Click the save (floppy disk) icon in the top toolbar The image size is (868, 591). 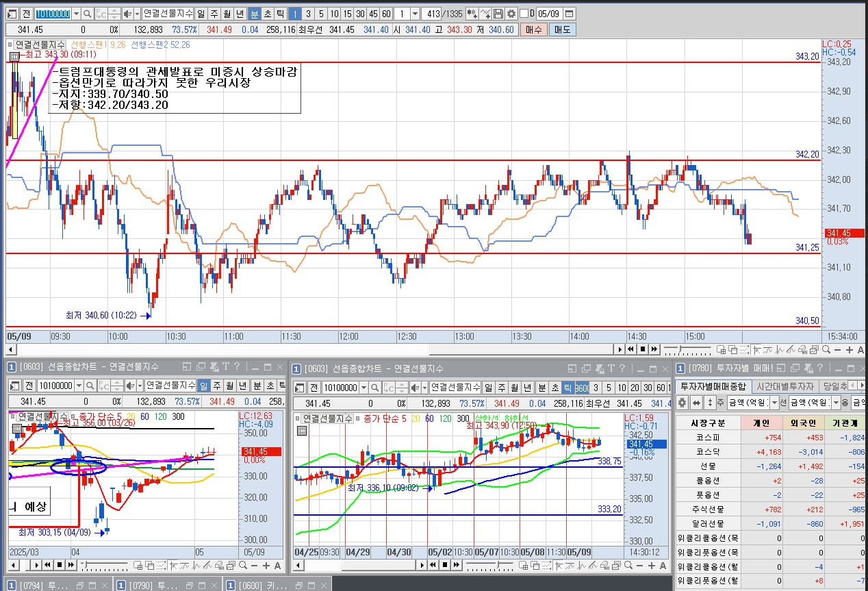pos(498,14)
